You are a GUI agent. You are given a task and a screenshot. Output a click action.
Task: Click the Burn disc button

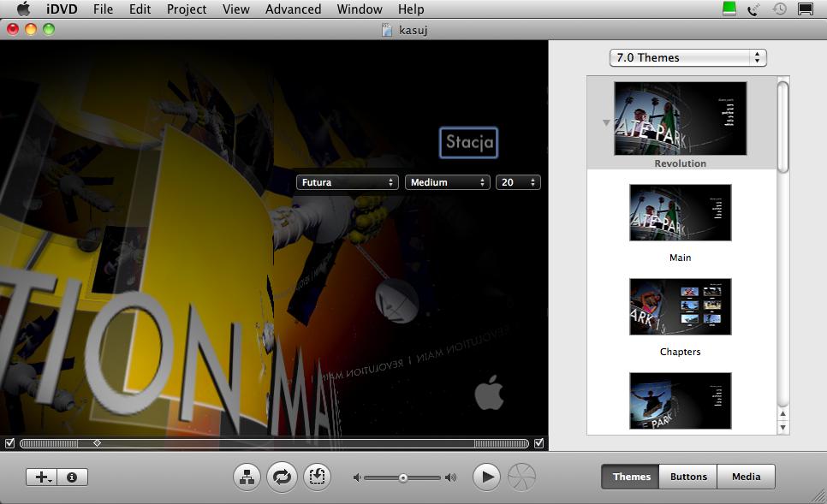pos(521,477)
